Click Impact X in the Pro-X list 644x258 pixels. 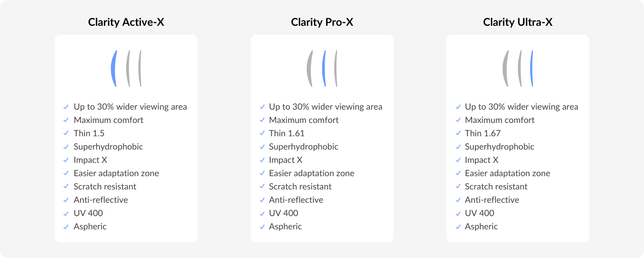[286, 160]
